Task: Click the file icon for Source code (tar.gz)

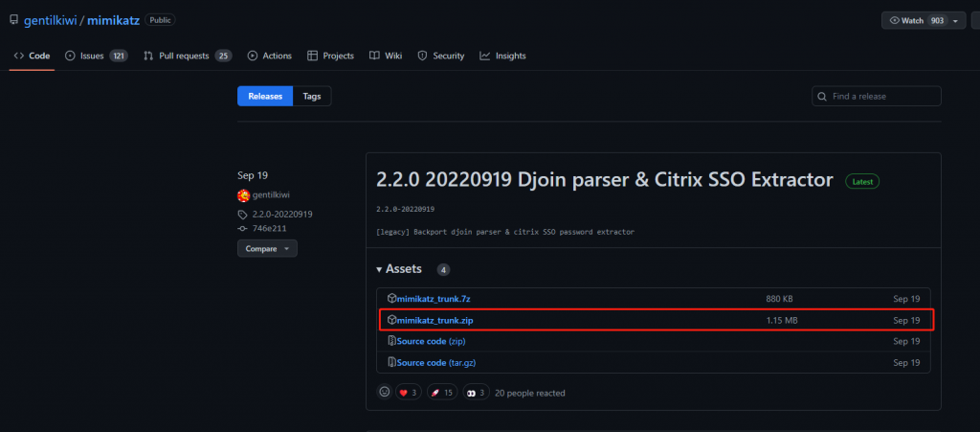Action: point(391,362)
